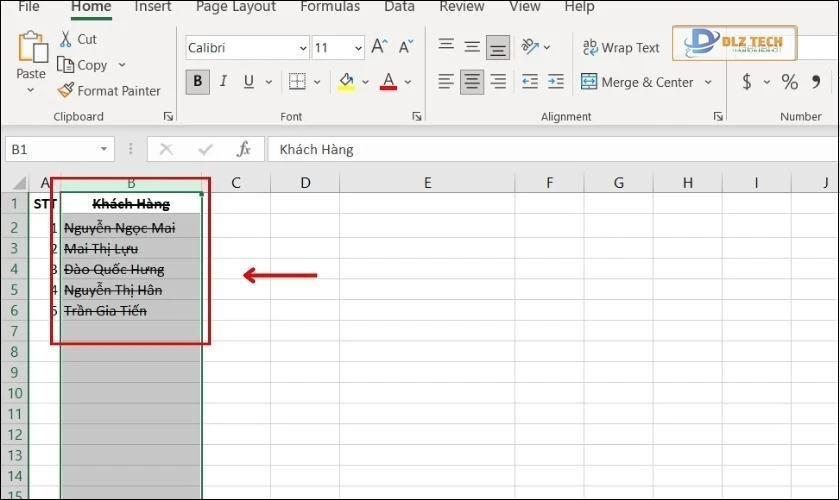Image resolution: width=840 pixels, height=500 pixels.
Task: Click the Cut scissors icon
Action: [66, 39]
